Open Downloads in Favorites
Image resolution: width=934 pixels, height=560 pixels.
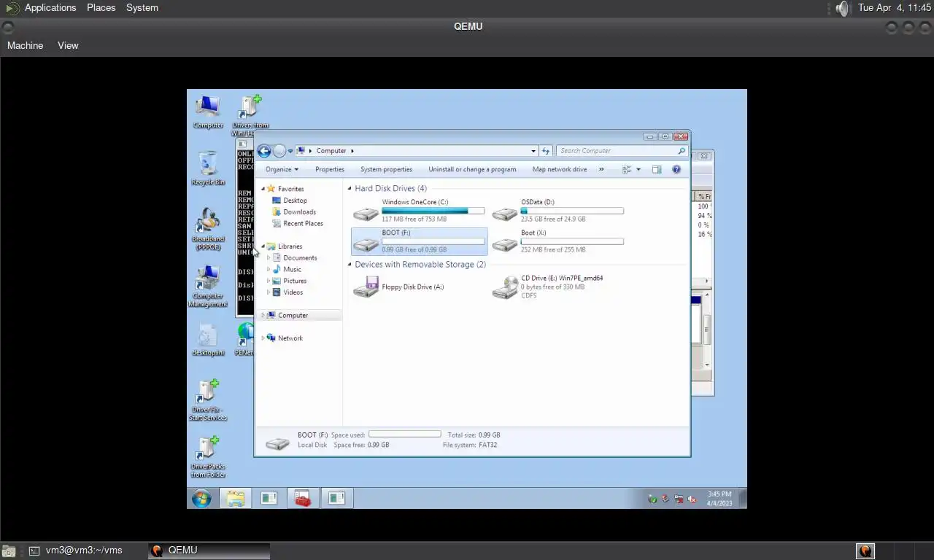294,212
